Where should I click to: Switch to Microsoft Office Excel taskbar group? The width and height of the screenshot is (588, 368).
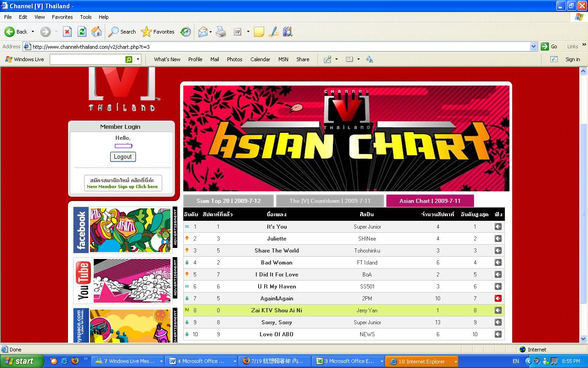(349, 361)
